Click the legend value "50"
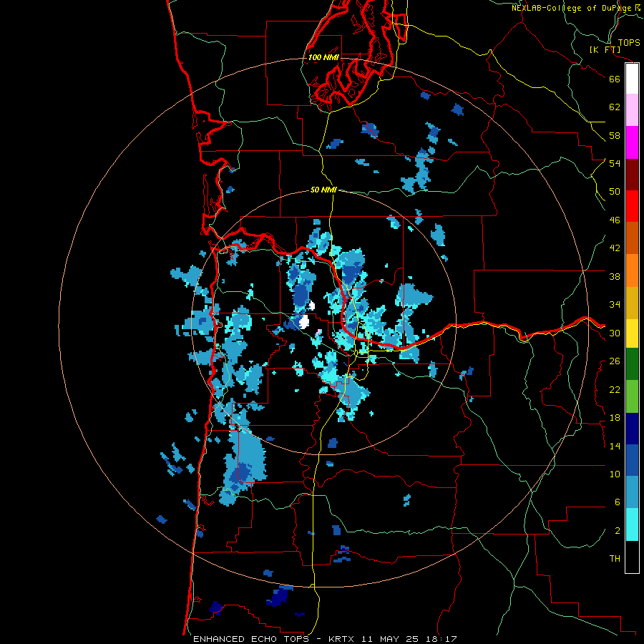Viewport: 644px width, 644px height. click(615, 192)
